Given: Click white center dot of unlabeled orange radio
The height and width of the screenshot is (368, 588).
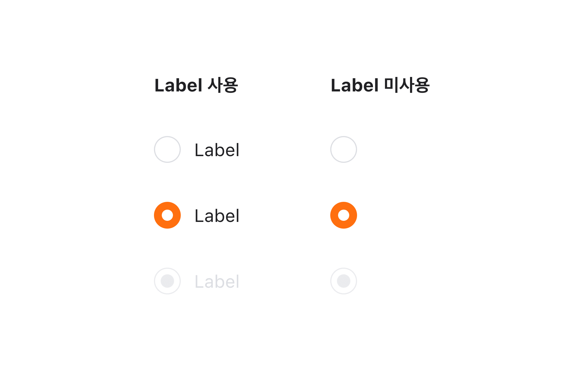Looking at the screenshot, I should [344, 215].
